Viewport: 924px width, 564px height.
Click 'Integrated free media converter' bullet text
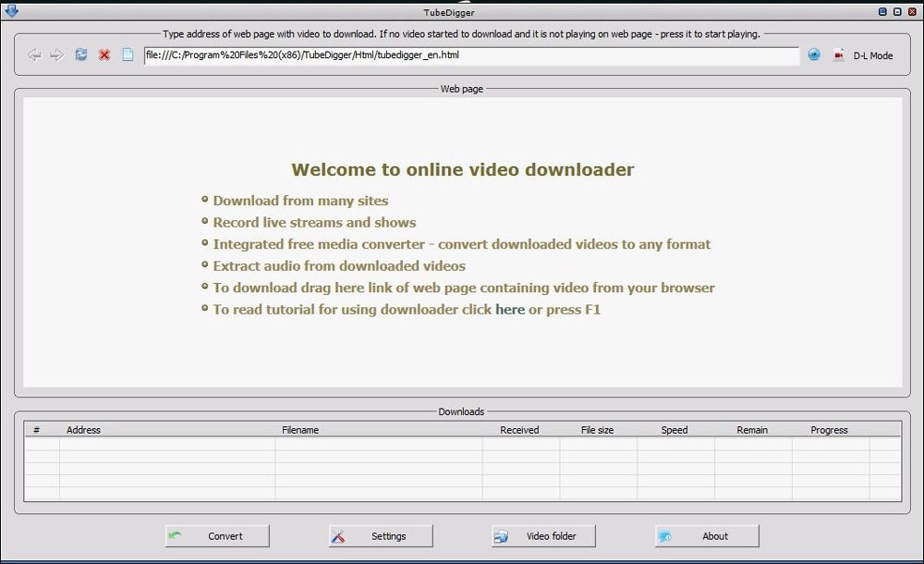click(x=462, y=244)
